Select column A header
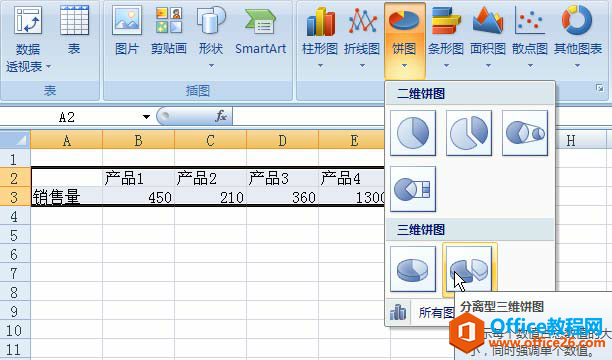 pos(67,140)
